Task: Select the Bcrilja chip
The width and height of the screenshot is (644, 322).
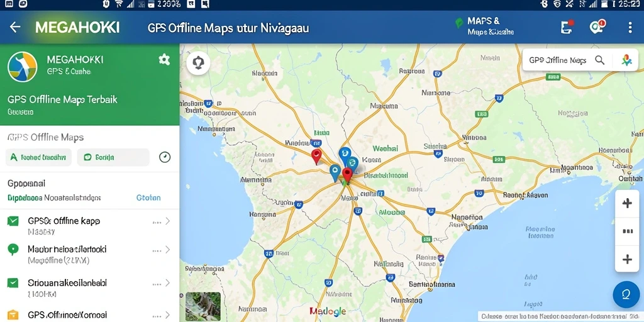Action: point(113,157)
